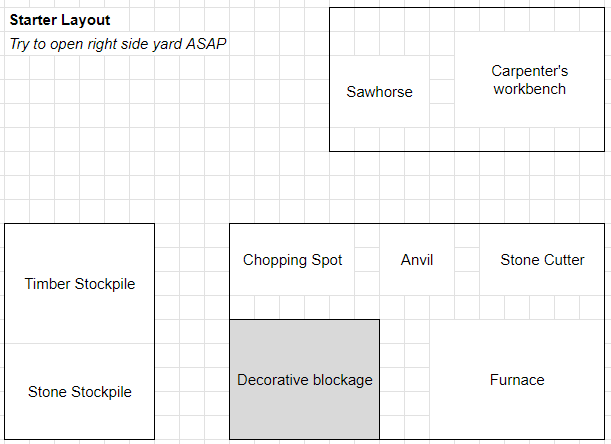
Task: Select the Timber Stockpile area
Action: (80, 284)
